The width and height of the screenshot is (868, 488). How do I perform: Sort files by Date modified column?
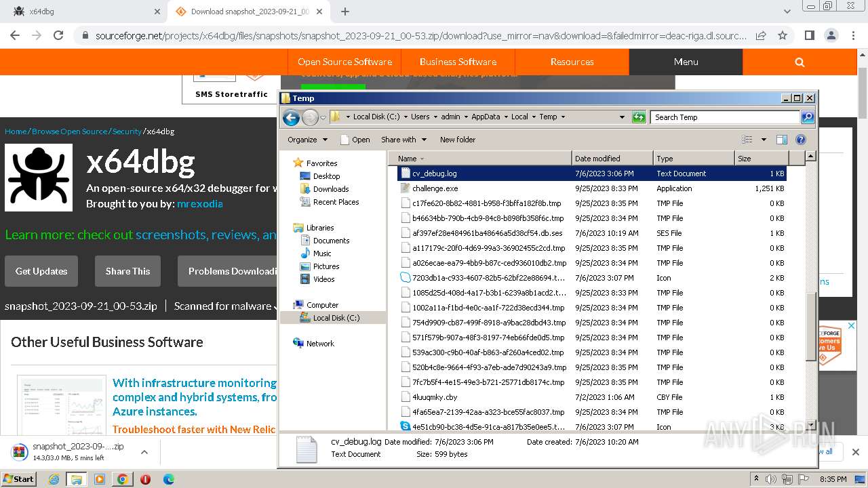coord(612,159)
